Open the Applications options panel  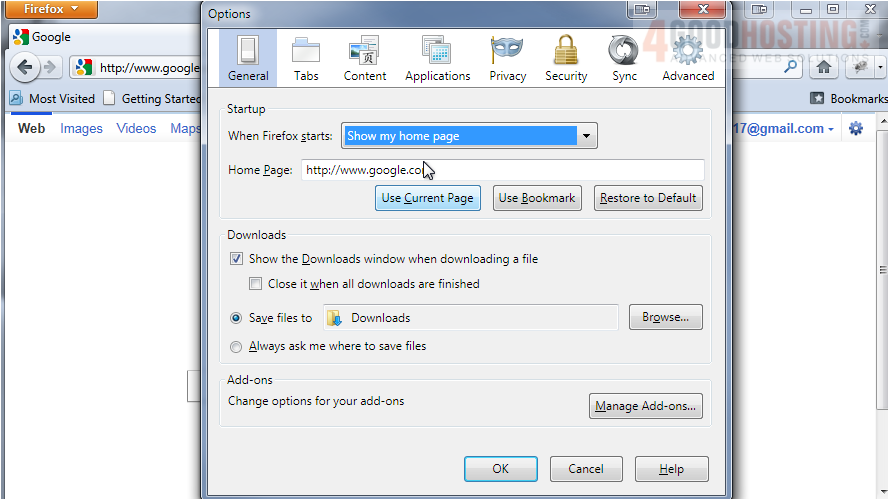pyautogui.click(x=437, y=58)
